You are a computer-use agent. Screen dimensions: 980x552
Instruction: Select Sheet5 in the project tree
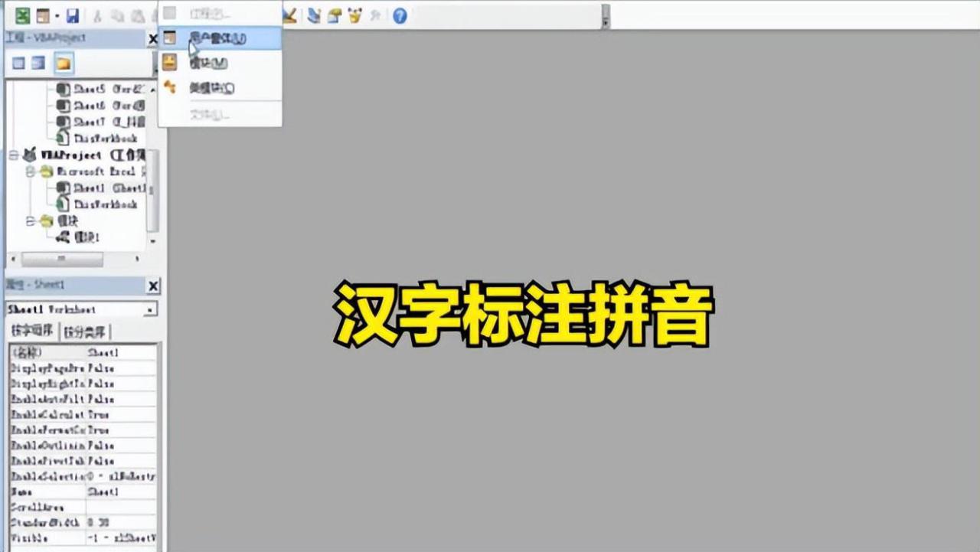click(101, 89)
